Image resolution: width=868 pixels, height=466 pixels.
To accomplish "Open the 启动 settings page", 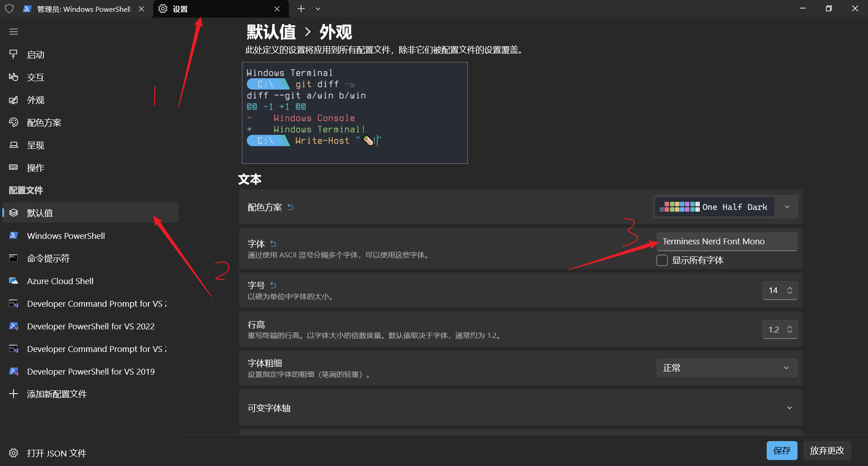I will [90, 55].
